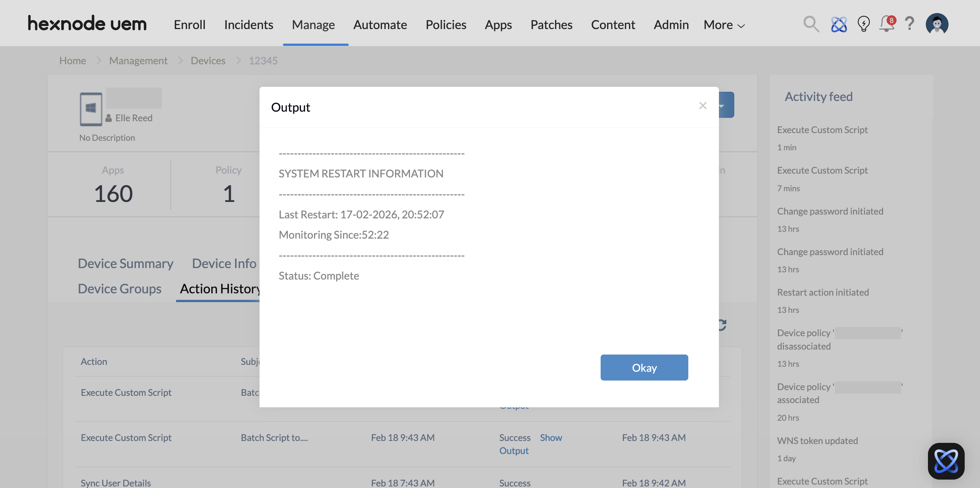Screen dimensions: 980x488
Task: Click the floating chat assistant icon
Action: pos(946,461)
